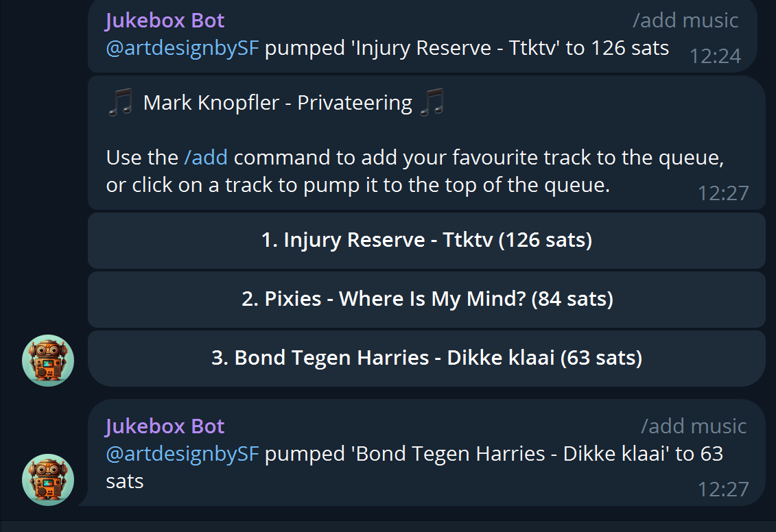
Task: Click the music note emoji before Mark Knopfler
Action: tap(120, 102)
